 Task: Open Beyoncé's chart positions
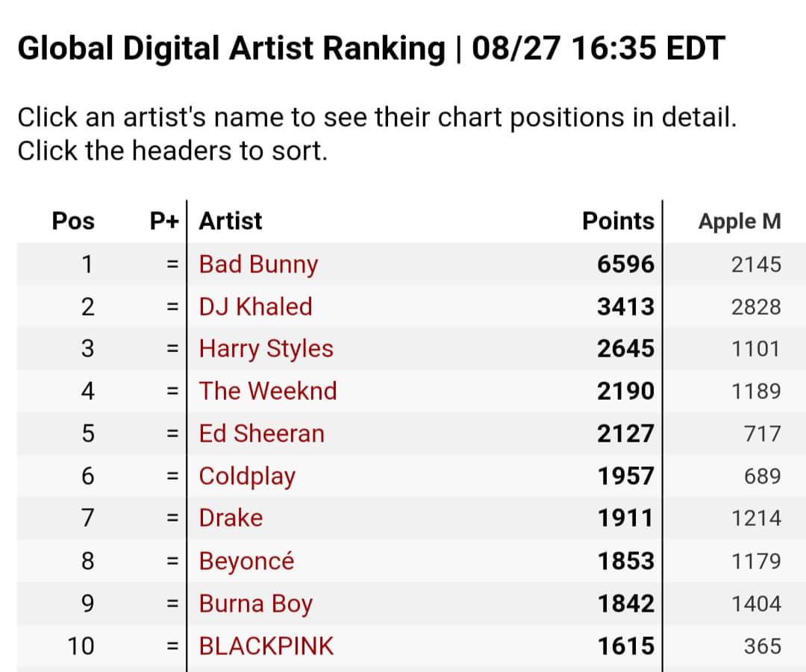247,561
